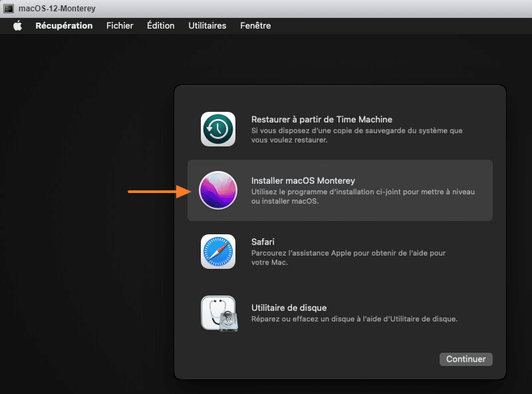This screenshot has height=394, width=532.
Task: Click 'Utilisez le programme d'installation' description
Action: pyautogui.click(x=363, y=196)
